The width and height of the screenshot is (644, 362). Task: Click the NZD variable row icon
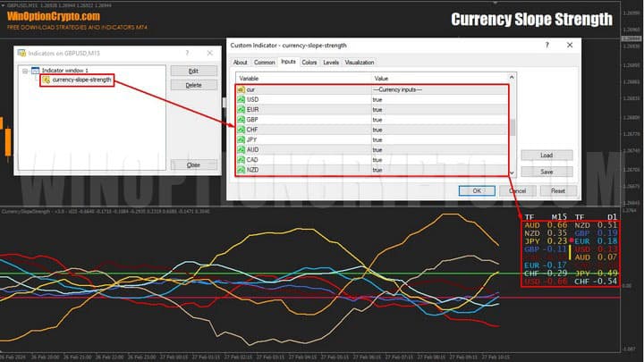tap(241, 170)
